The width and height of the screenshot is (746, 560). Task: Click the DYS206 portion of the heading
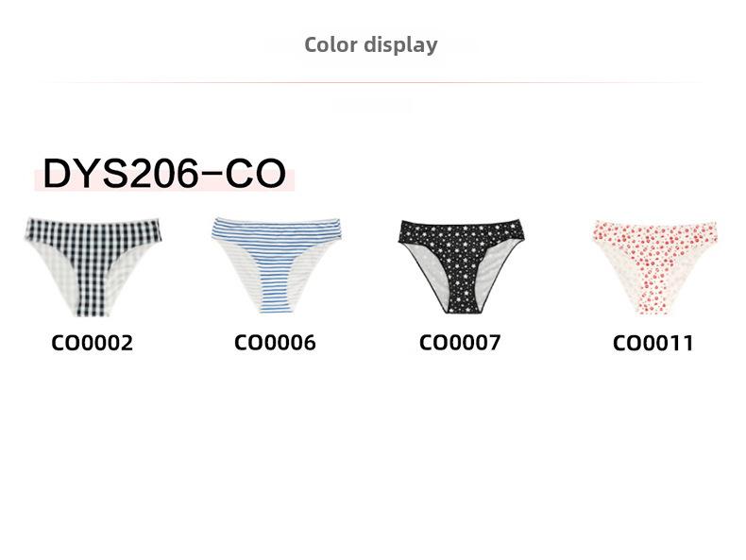point(120,173)
